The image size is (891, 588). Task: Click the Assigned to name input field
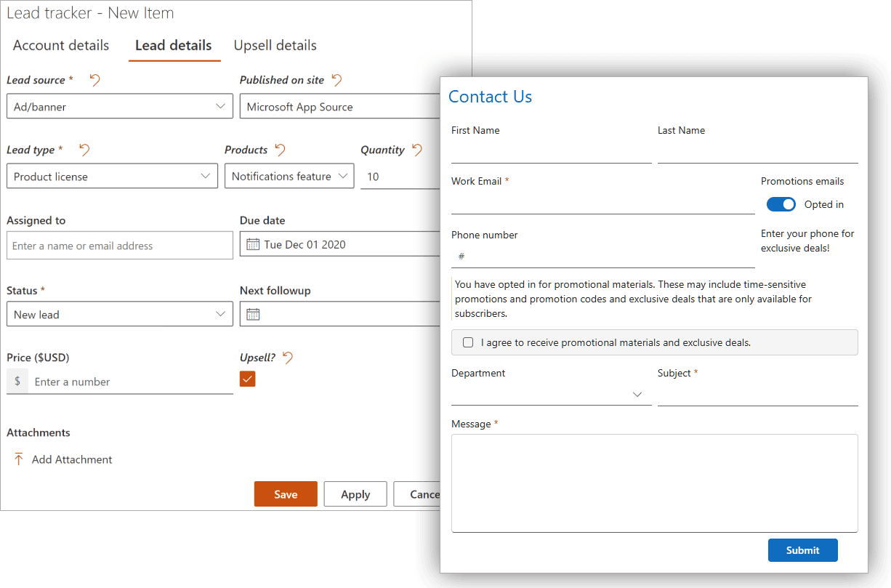pos(120,246)
